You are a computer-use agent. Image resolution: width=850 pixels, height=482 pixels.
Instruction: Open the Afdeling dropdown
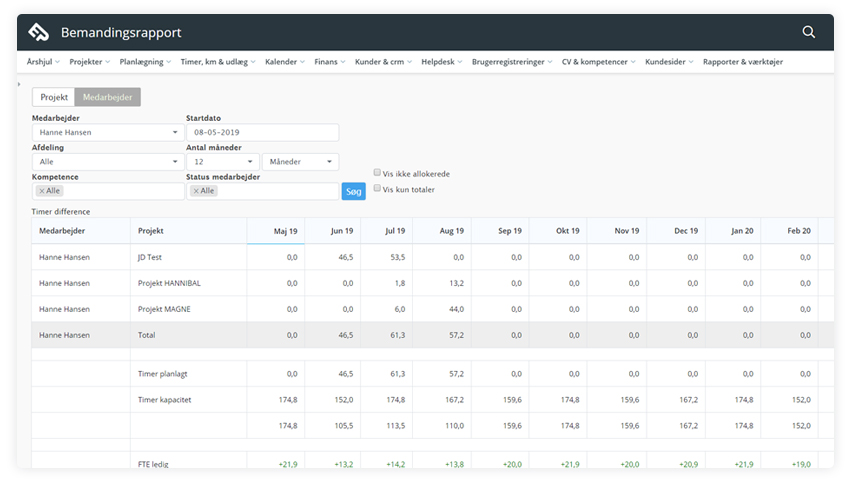108,162
